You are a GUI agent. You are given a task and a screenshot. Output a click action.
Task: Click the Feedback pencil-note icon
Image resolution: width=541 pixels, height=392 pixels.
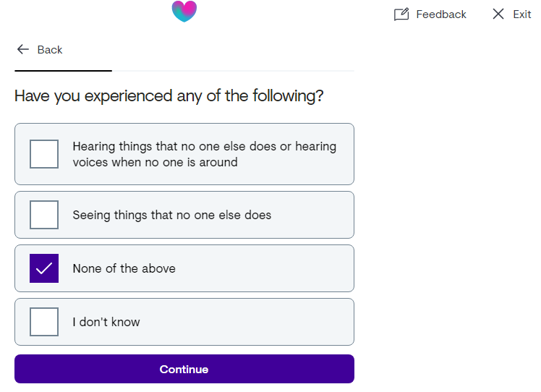pyautogui.click(x=401, y=14)
